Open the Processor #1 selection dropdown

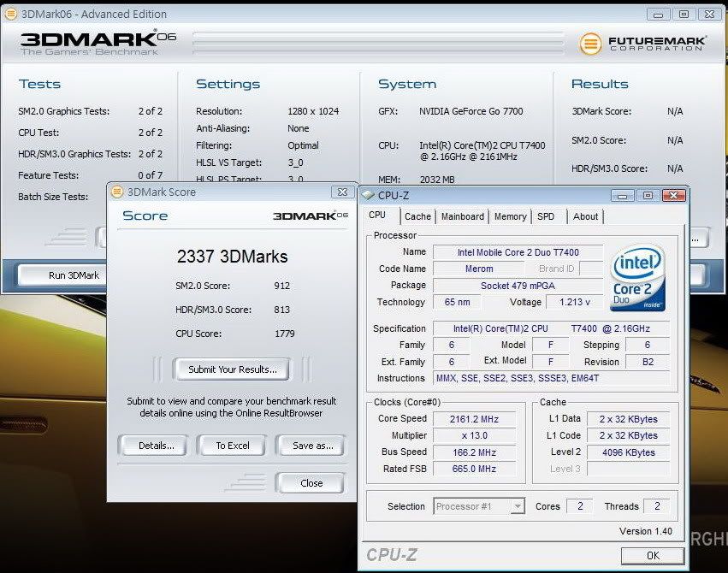pos(518,506)
